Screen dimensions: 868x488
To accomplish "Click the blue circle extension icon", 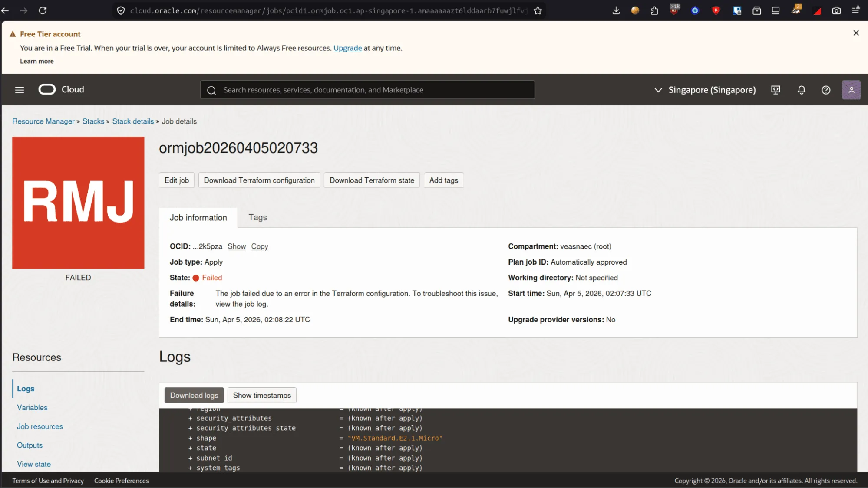I will tap(695, 10).
